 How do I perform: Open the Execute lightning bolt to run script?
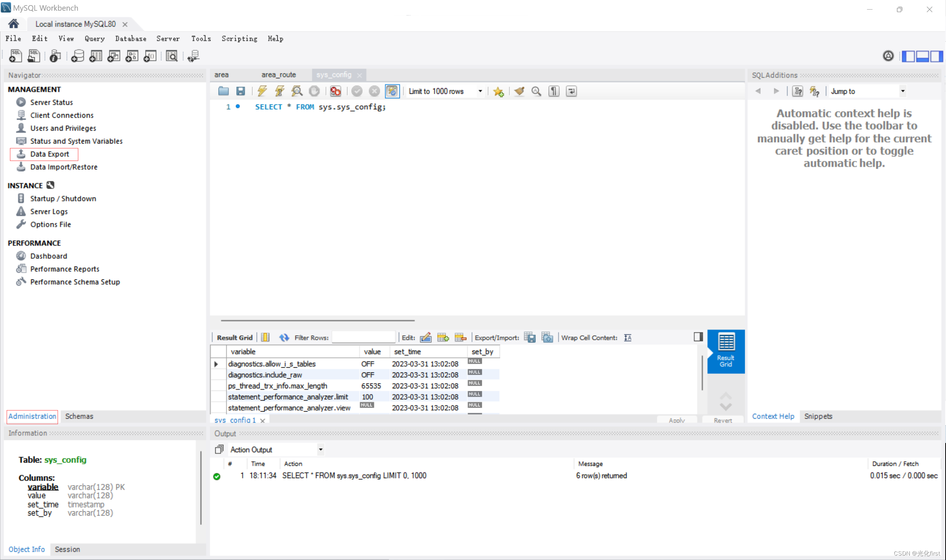point(262,91)
